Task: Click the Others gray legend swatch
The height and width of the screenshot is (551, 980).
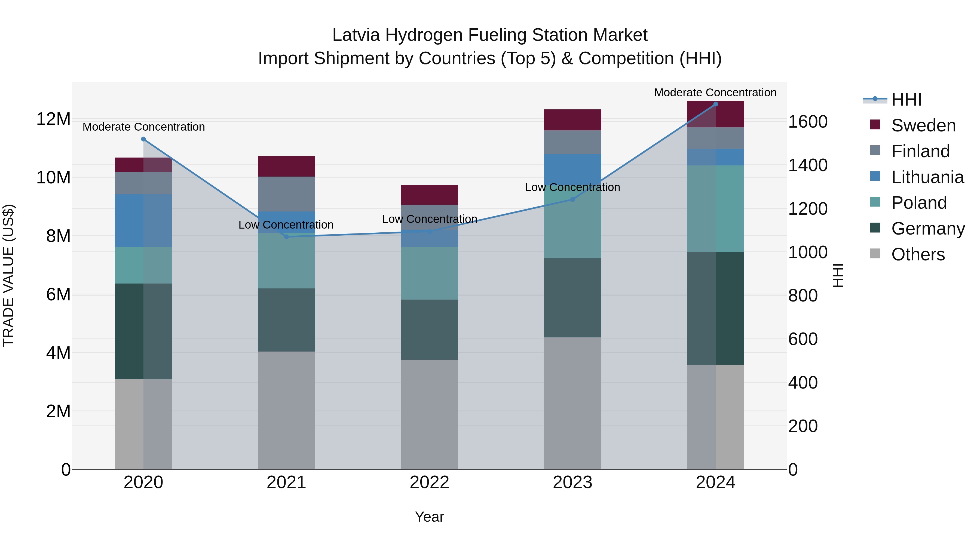Action: tap(875, 253)
